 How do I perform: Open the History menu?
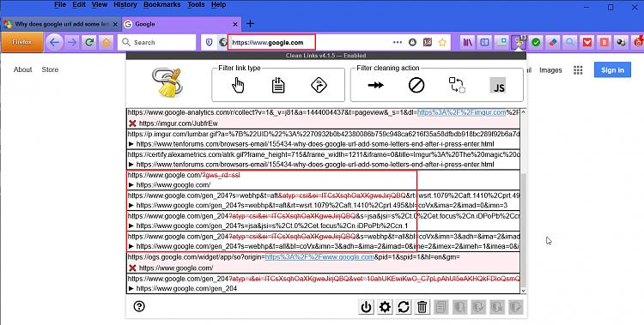(x=125, y=4)
